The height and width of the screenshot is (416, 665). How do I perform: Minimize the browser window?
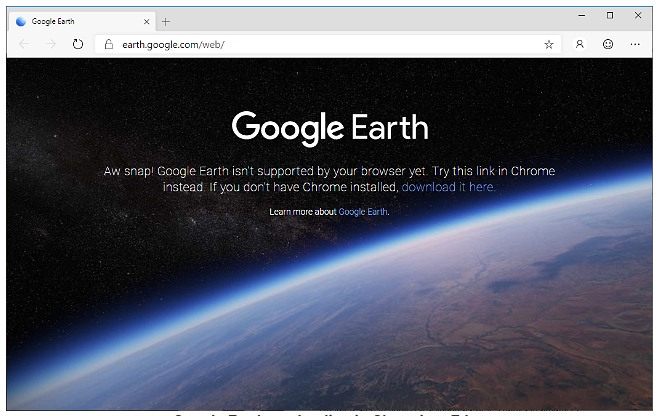[582, 16]
